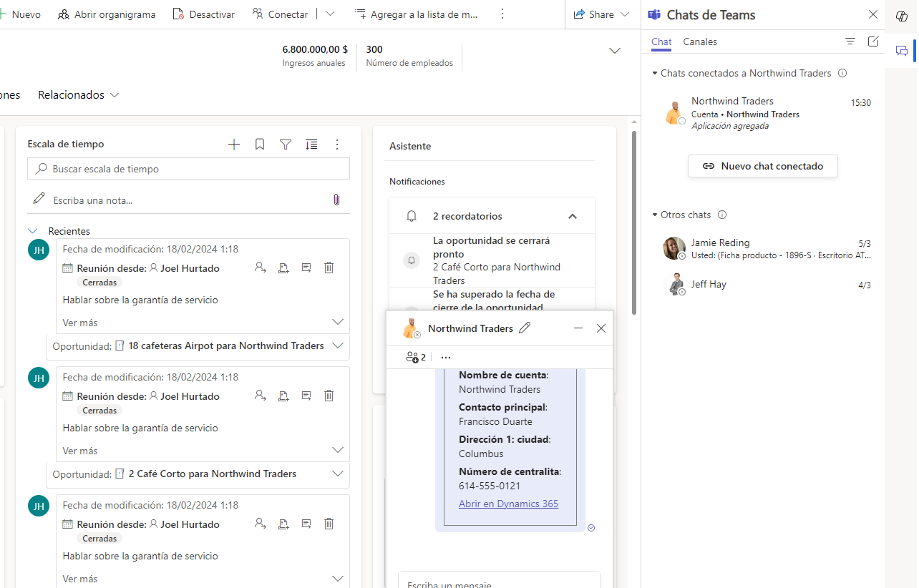919x588 pixels.
Task: Click the Escriba una nota field
Action: (x=179, y=200)
